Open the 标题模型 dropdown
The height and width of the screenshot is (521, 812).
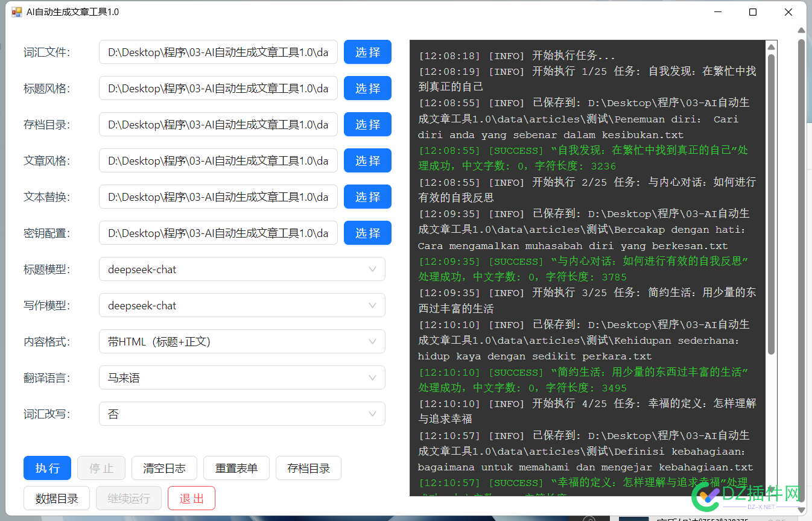click(x=242, y=269)
